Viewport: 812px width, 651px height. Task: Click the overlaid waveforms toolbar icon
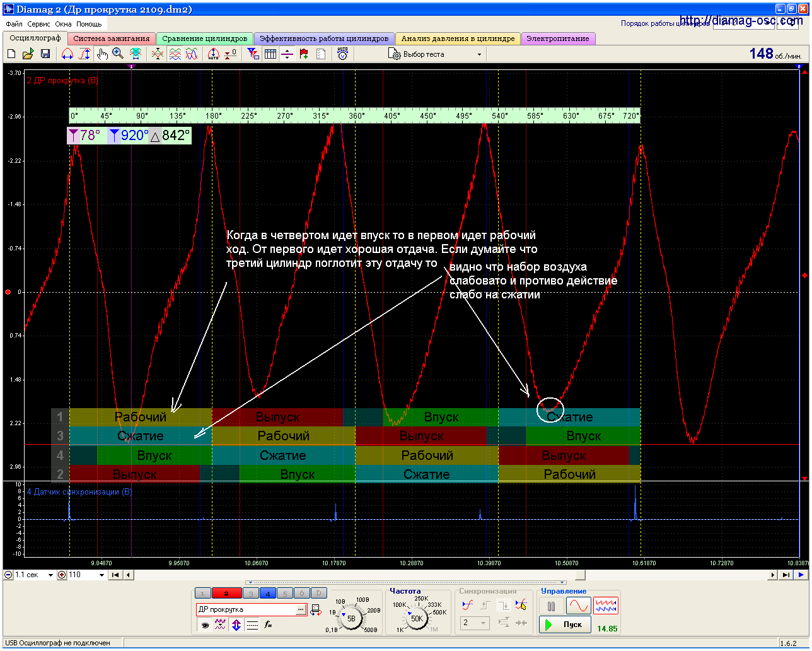pyautogui.click(x=192, y=54)
